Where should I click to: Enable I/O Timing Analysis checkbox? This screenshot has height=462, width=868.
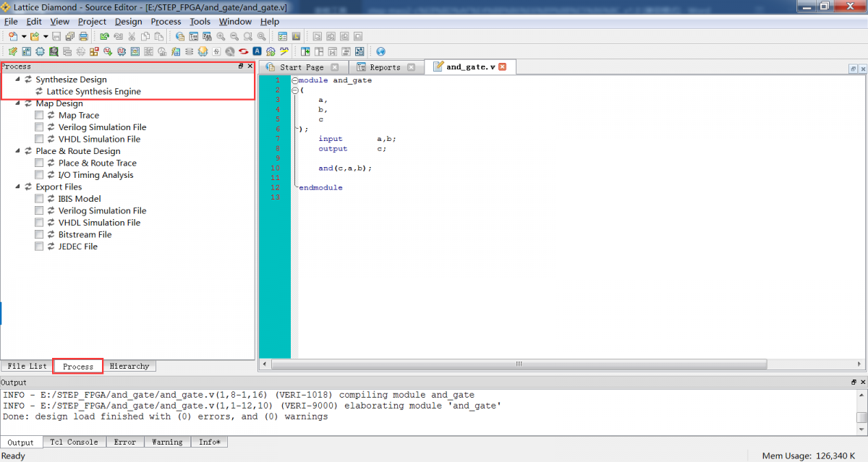click(x=39, y=175)
